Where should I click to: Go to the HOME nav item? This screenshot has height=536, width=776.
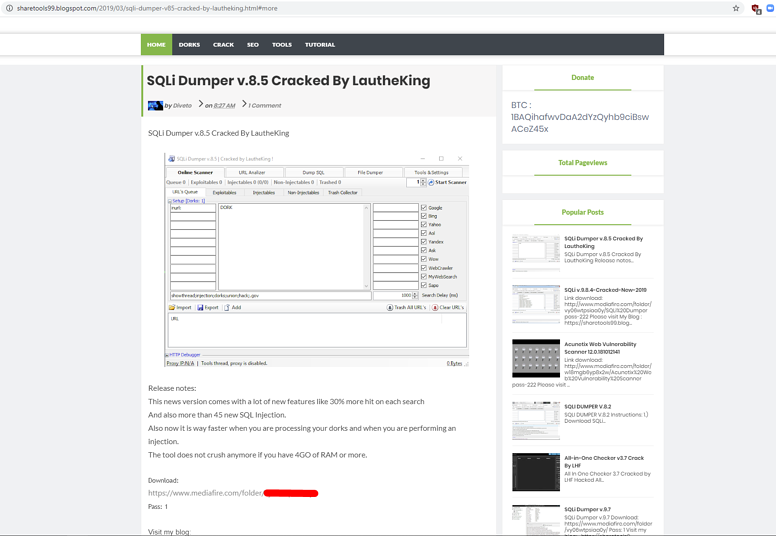(x=156, y=45)
